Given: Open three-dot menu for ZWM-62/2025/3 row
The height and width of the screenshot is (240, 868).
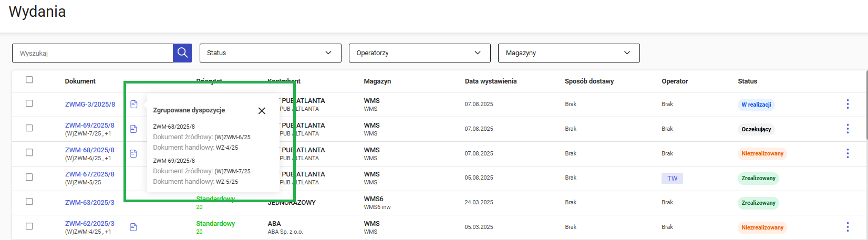Looking at the screenshot, I should tap(848, 227).
